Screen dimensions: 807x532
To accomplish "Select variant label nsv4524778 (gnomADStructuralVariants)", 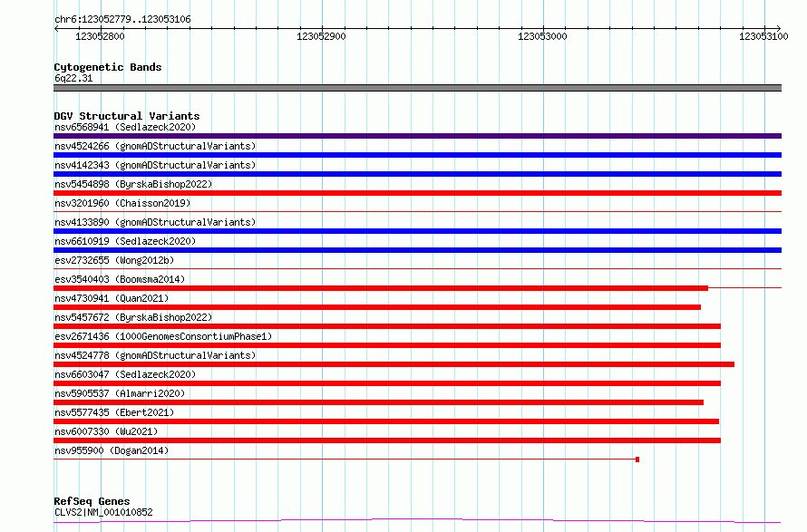I will 155,355.
